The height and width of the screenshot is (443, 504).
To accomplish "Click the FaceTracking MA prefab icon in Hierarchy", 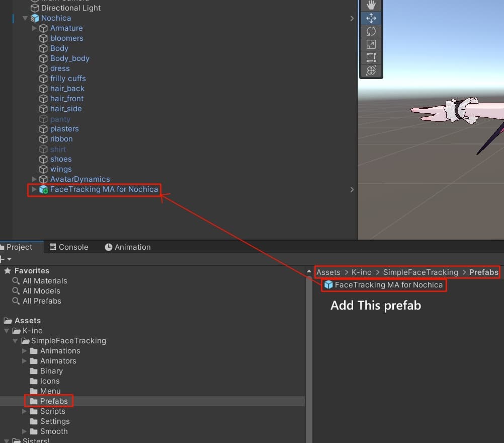I will (x=43, y=189).
